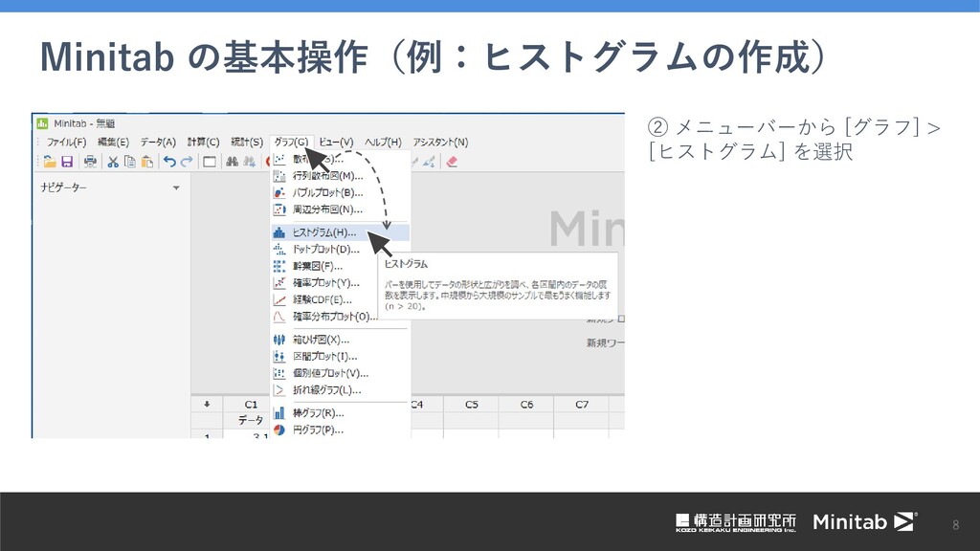Select column header C6
This screenshot has height=551, width=980.
pyautogui.click(x=526, y=405)
